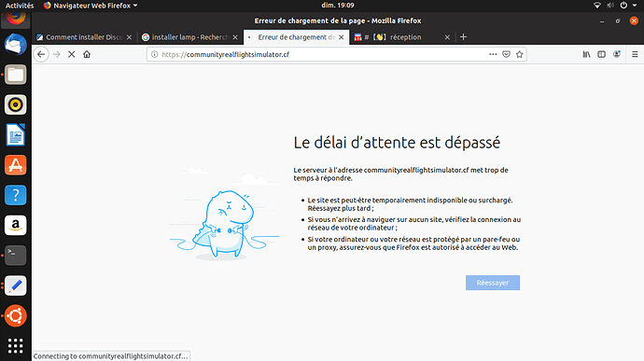The image size is (644, 361).
Task: Click the forward navigation arrow
Action: tap(57, 54)
